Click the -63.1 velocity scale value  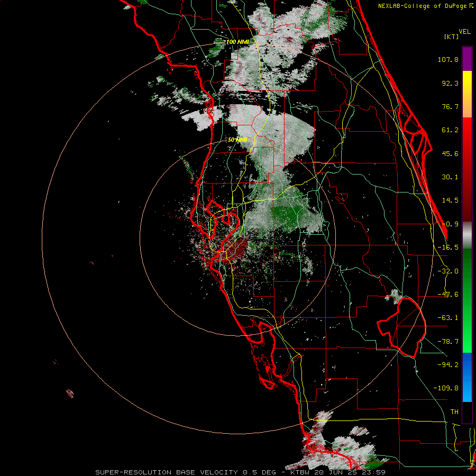tap(448, 318)
